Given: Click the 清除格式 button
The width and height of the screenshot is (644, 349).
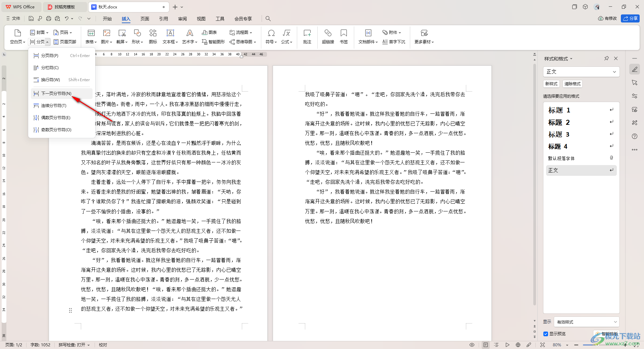Looking at the screenshot, I should click(572, 84).
